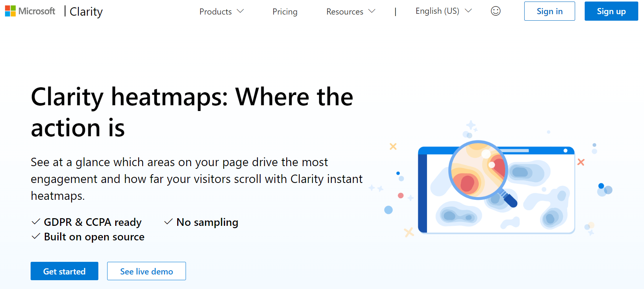Click the Microsoft logo icon
The width and height of the screenshot is (644, 289).
[10, 11]
